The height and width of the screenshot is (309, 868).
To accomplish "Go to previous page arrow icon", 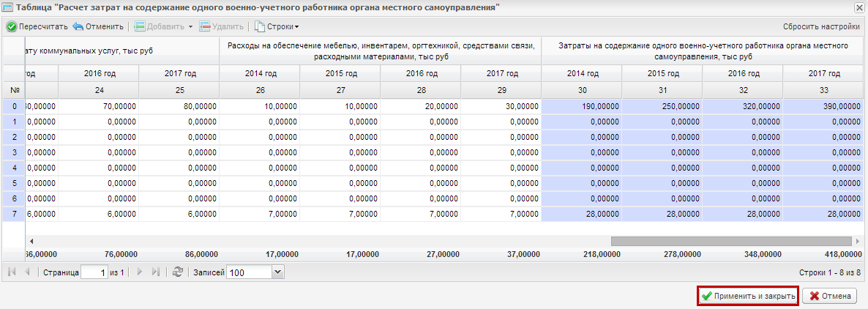I will (26, 272).
